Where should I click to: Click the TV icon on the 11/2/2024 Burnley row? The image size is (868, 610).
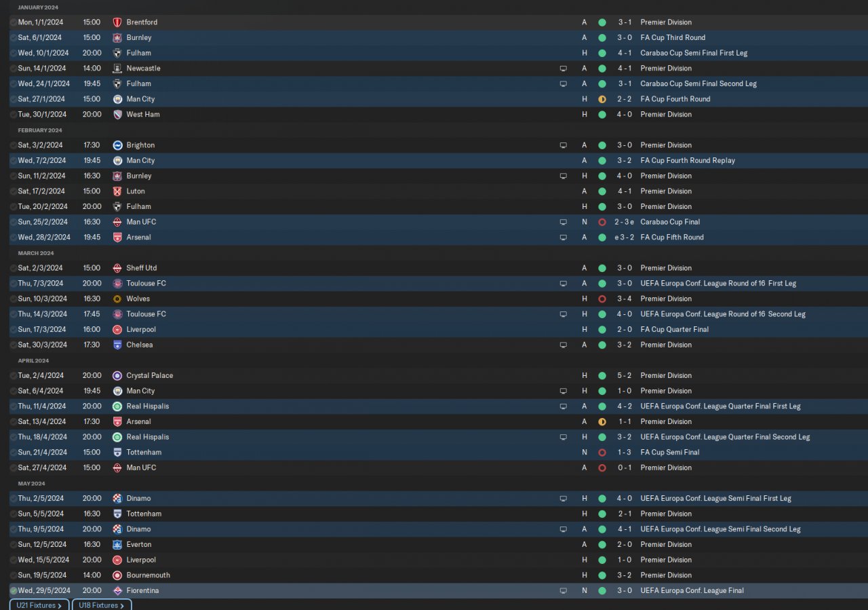click(563, 176)
